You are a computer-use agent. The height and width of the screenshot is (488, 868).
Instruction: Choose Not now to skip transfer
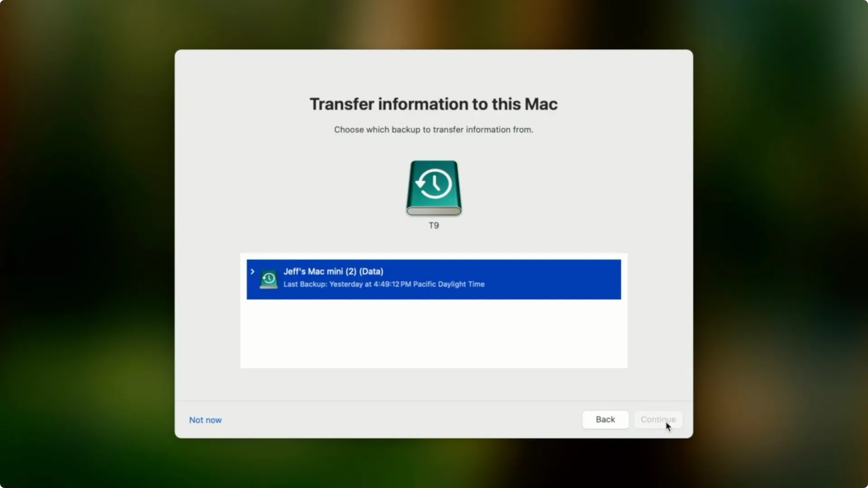tap(205, 420)
